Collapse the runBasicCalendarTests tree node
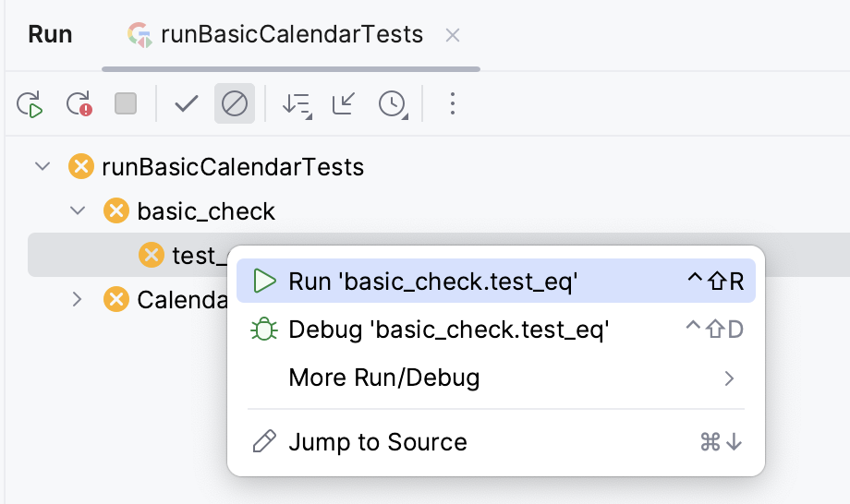The width and height of the screenshot is (850, 504). point(42,167)
